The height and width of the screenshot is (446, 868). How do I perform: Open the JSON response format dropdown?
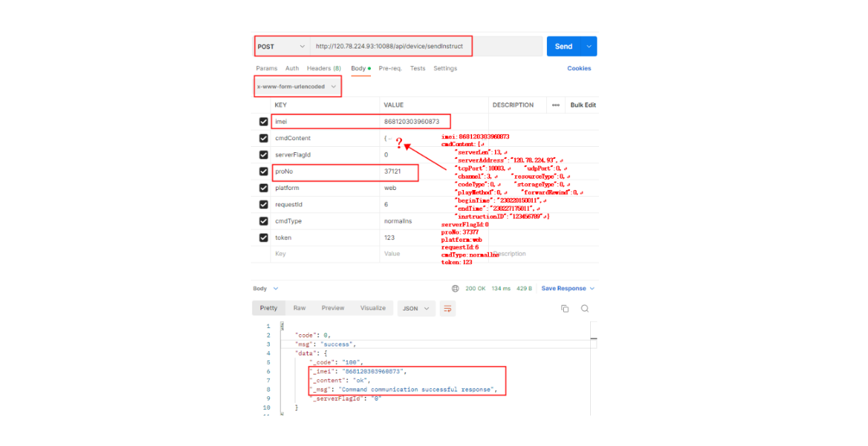[415, 309]
